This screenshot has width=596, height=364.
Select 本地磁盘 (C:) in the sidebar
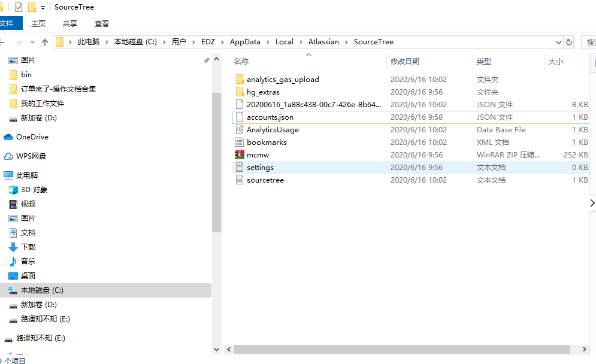click(105, 290)
